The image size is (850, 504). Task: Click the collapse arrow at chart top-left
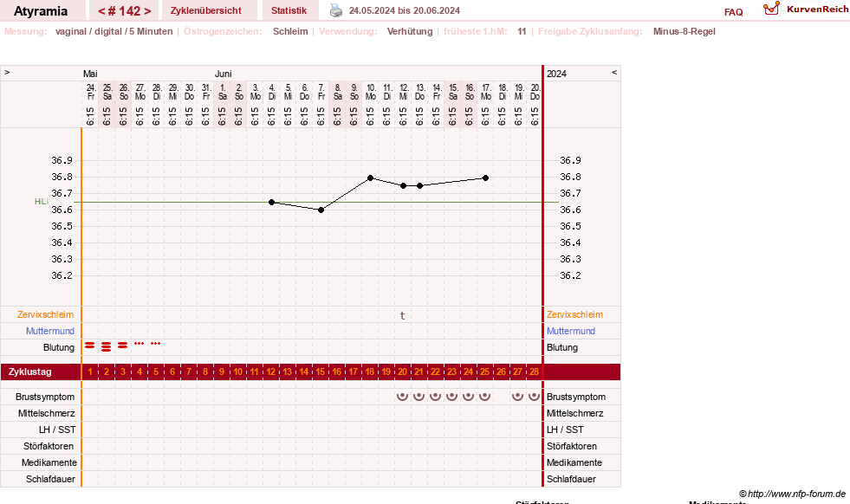tap(7, 72)
